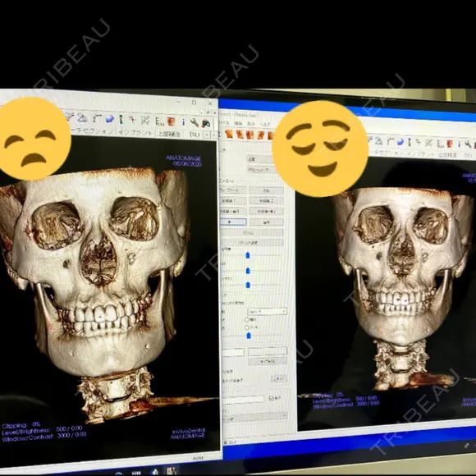Click the blue info 'i' toolbar icon

183,122
